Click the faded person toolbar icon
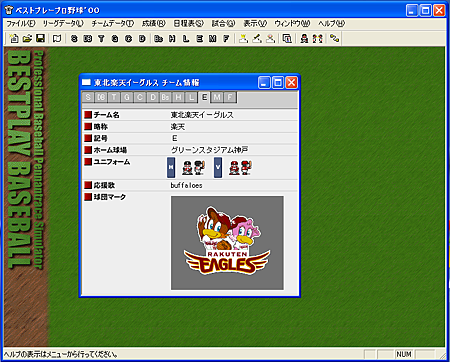This screenshot has height=362, width=450. (270, 39)
